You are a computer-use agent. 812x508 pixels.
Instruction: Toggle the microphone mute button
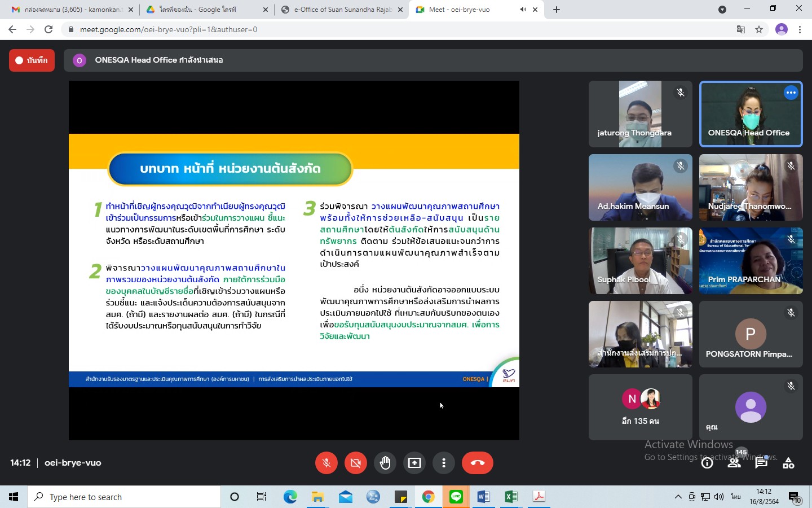[x=326, y=463]
